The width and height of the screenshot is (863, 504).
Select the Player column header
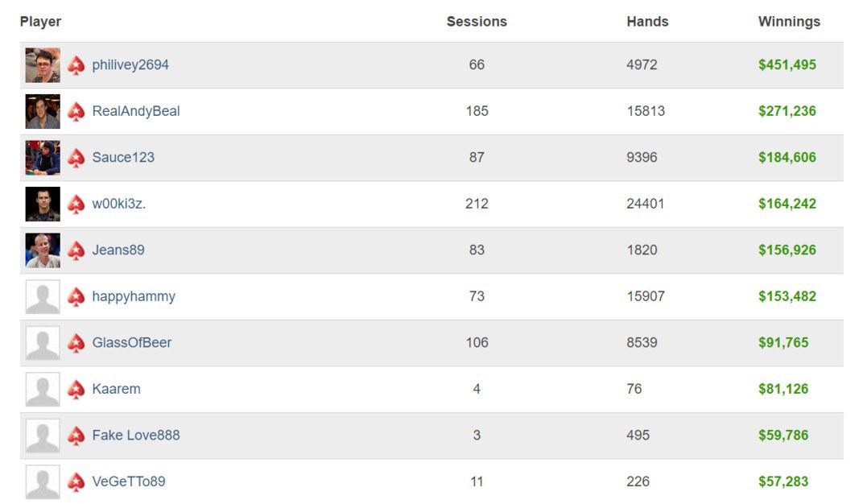[40, 22]
